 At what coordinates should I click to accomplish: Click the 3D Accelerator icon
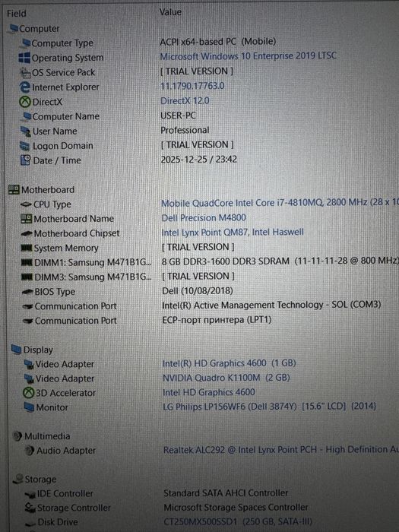click(x=29, y=393)
